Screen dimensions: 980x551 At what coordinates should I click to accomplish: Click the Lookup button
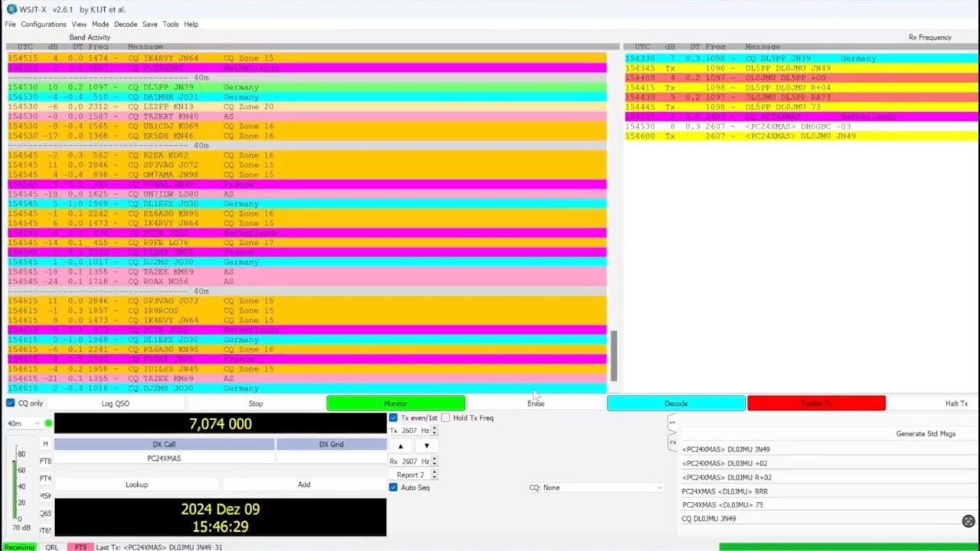click(x=137, y=484)
